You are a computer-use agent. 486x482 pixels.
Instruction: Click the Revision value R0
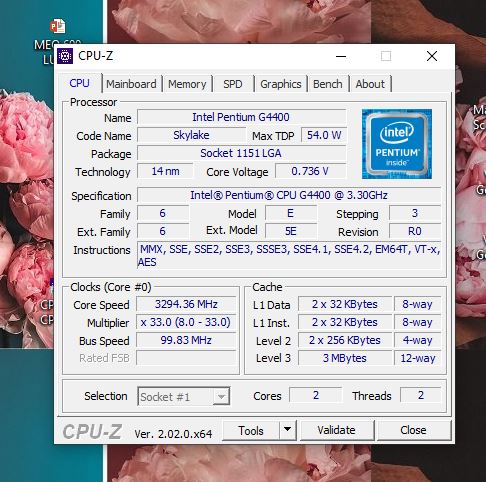(x=415, y=231)
